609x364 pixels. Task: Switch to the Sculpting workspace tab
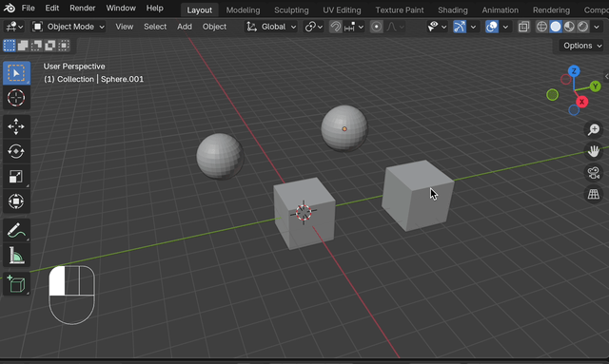pyautogui.click(x=291, y=10)
